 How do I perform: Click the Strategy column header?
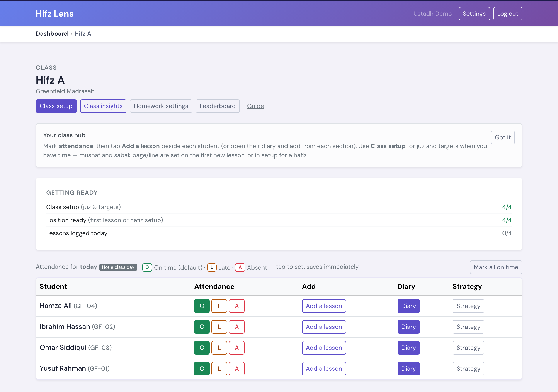coord(467,287)
